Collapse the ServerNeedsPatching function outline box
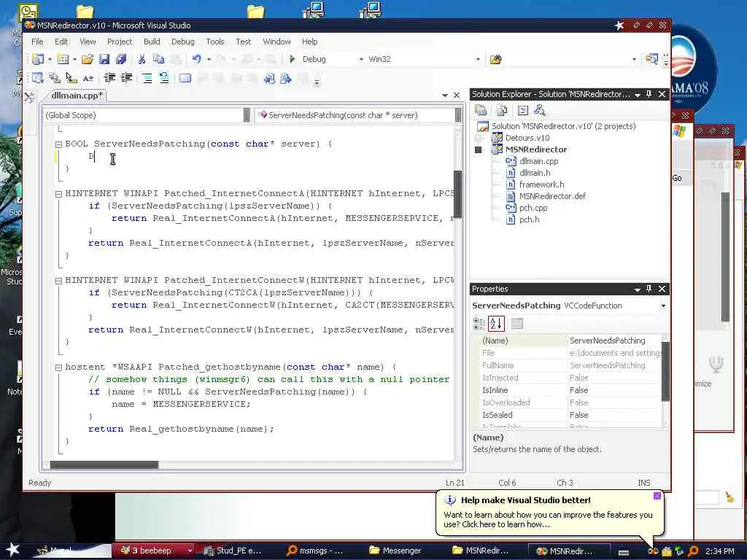This screenshot has width=747, height=560. (x=58, y=144)
